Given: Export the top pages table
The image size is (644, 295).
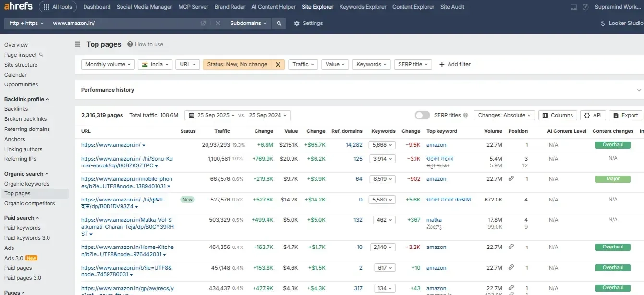Looking at the screenshot, I should (625, 115).
